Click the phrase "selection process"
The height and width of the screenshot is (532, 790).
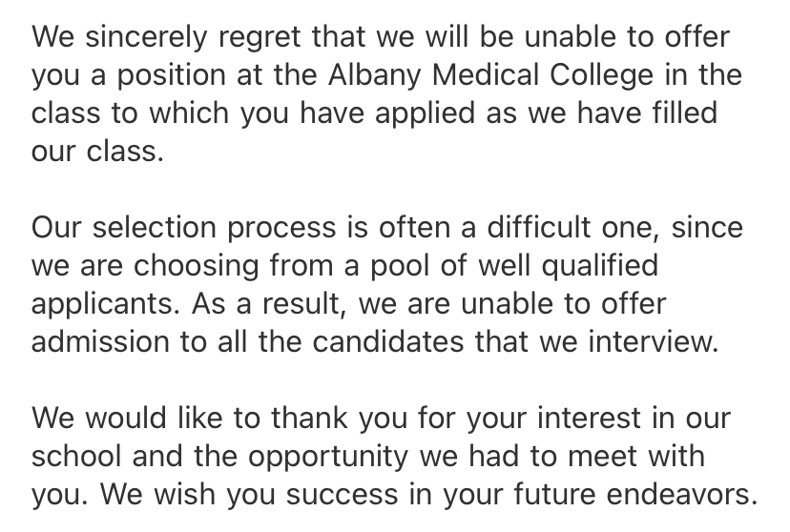(x=218, y=228)
